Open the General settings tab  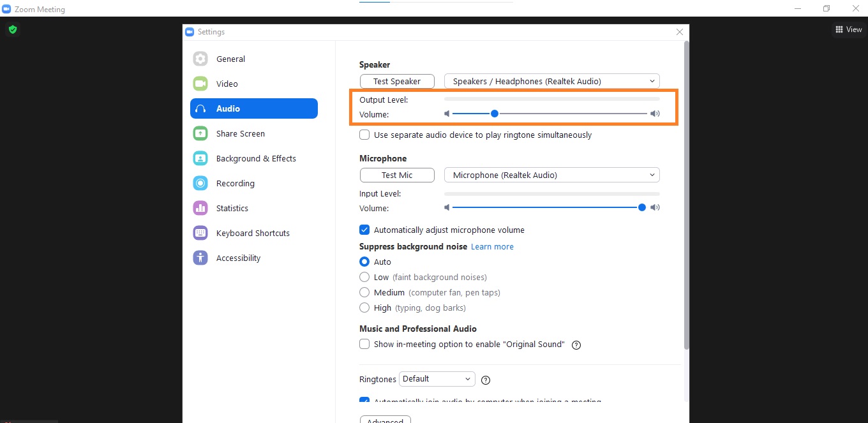pyautogui.click(x=254, y=59)
